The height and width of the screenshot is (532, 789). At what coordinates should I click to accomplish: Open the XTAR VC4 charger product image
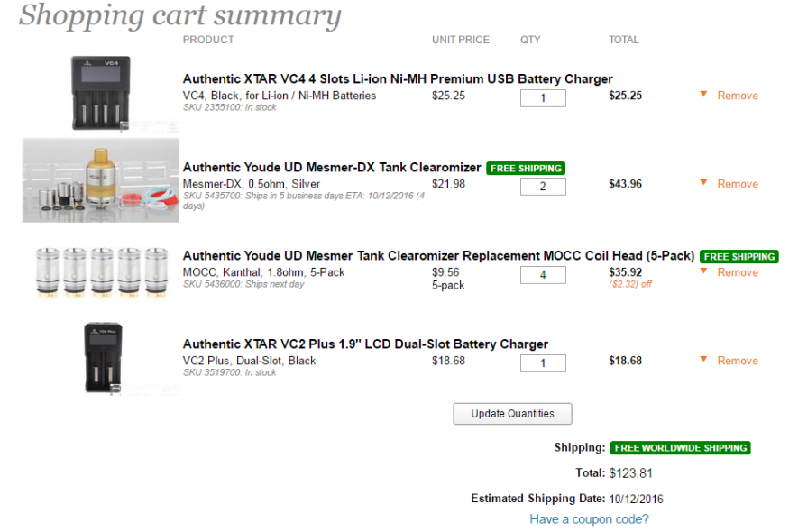(x=101, y=93)
